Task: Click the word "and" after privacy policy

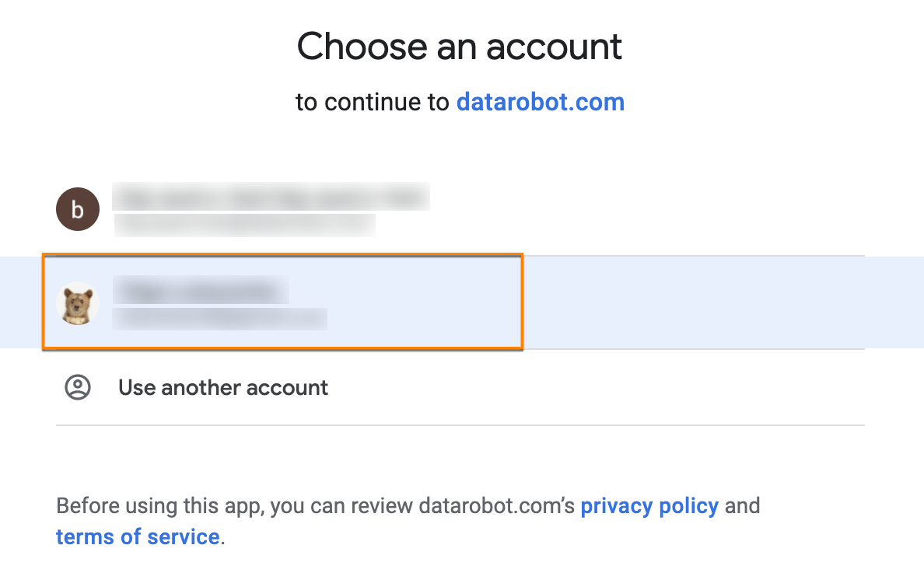Action: (742, 506)
